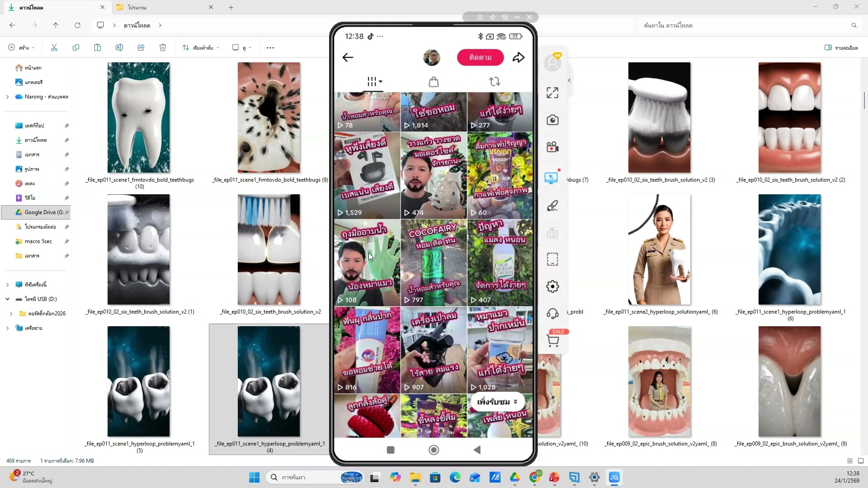868x488 pixels.
Task: Tap the red ติดตาม follow button
Action: [480, 57]
